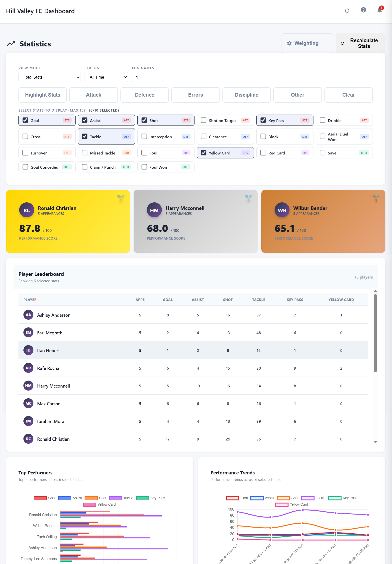Sort leaderboard by GOAL column header

(x=168, y=300)
